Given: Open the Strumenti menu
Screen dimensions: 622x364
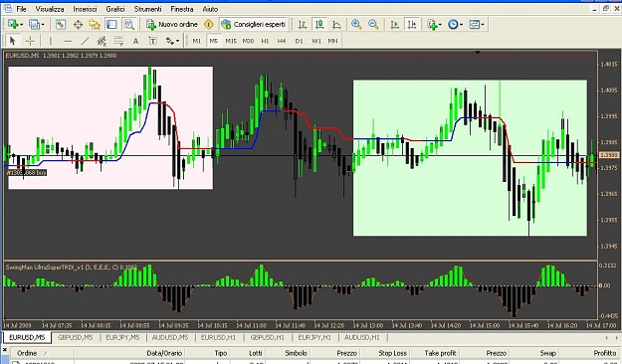Looking at the screenshot, I should tap(147, 9).
